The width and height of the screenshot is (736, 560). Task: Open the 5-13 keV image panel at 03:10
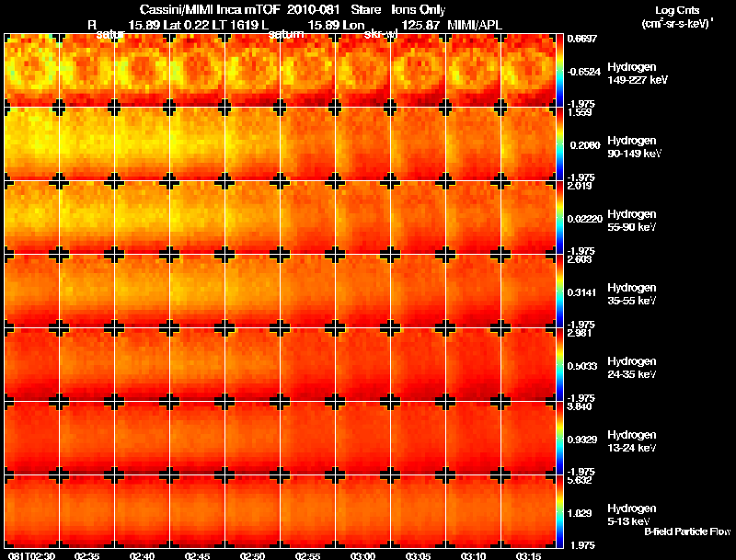tap(473, 512)
